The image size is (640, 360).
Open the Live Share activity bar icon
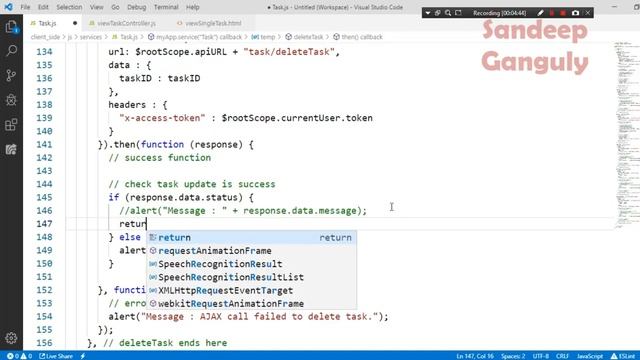click(x=11, y=149)
